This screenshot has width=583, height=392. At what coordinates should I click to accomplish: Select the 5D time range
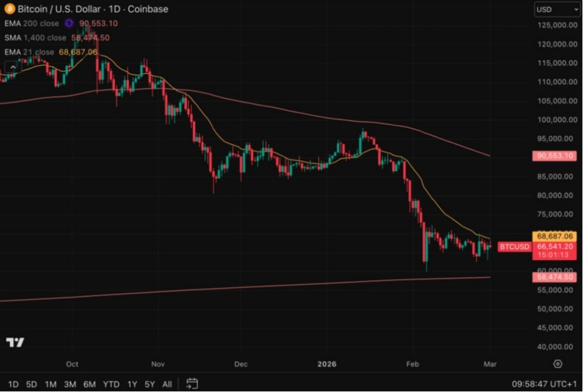pos(31,384)
